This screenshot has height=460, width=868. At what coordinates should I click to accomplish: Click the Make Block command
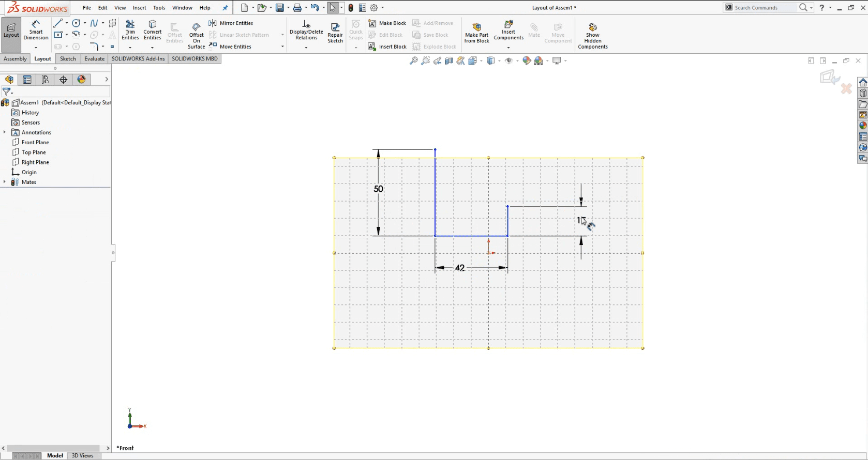tap(387, 23)
